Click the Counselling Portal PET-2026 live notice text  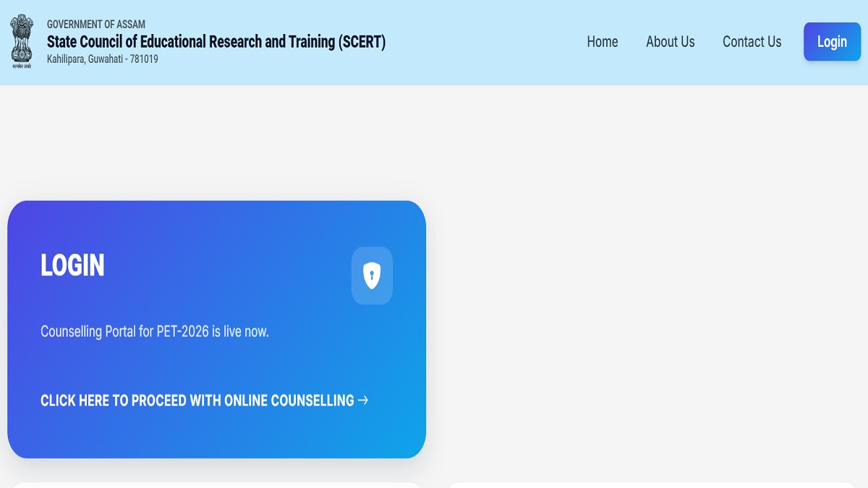click(x=155, y=332)
